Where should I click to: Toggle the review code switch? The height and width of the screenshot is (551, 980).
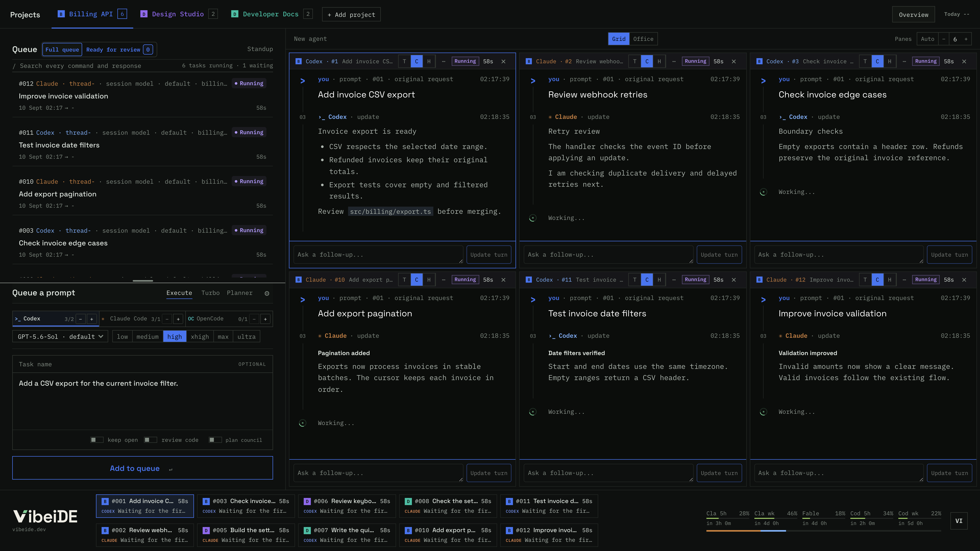[151, 440]
